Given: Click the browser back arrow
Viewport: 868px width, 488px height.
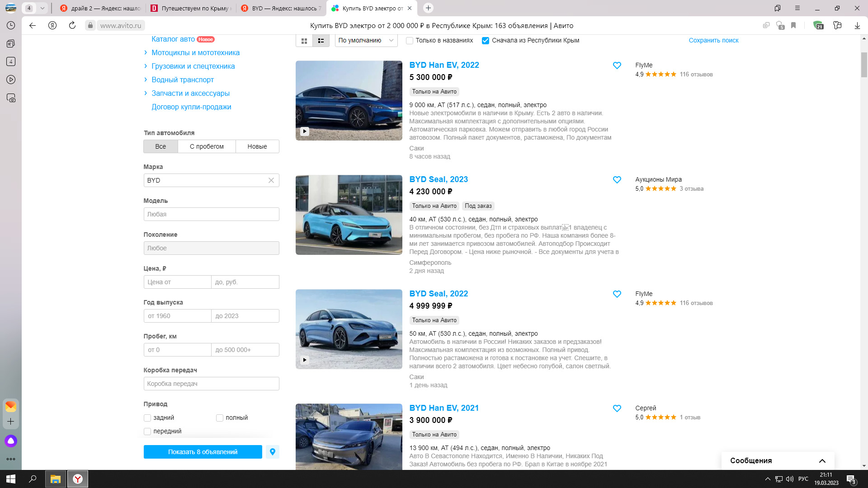Looking at the screenshot, I should click(x=33, y=26).
